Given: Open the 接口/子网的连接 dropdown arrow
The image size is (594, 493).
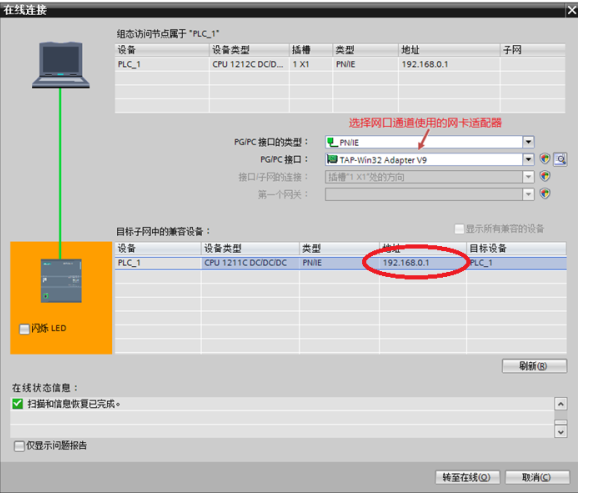Looking at the screenshot, I should [x=528, y=177].
